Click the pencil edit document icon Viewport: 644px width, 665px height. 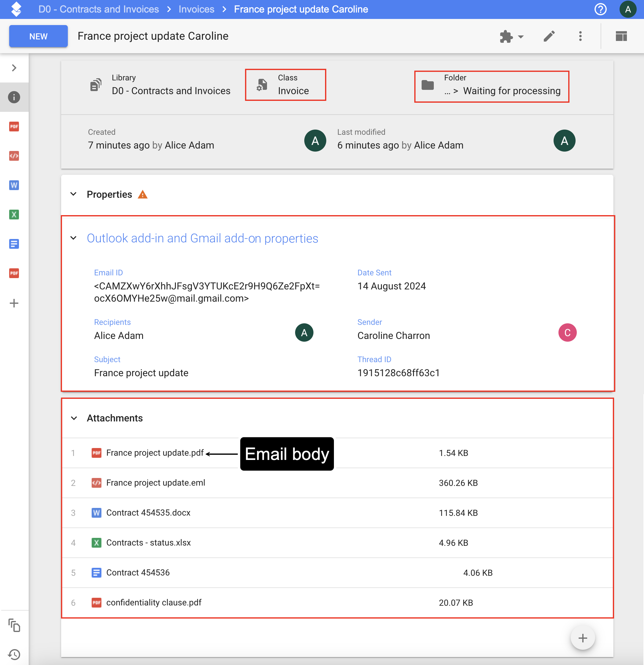(549, 36)
